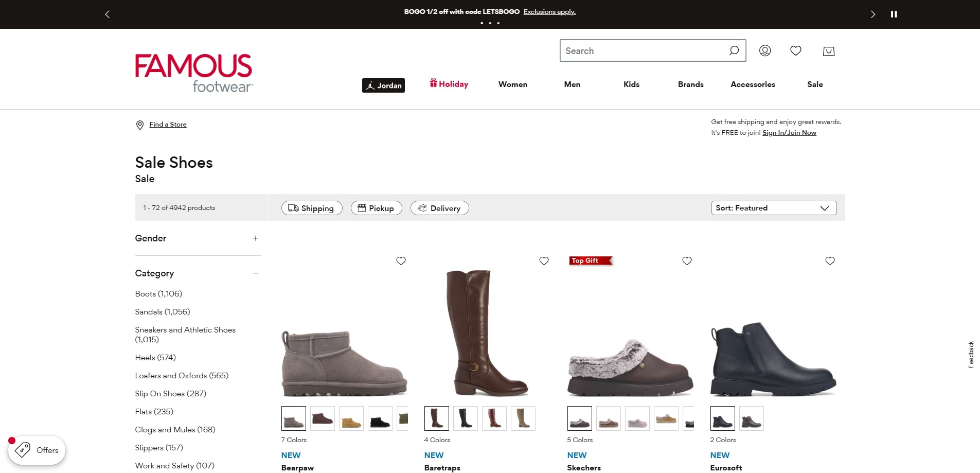Open the Sort: Featured dropdown
Image resolution: width=980 pixels, height=473 pixels.
point(773,208)
